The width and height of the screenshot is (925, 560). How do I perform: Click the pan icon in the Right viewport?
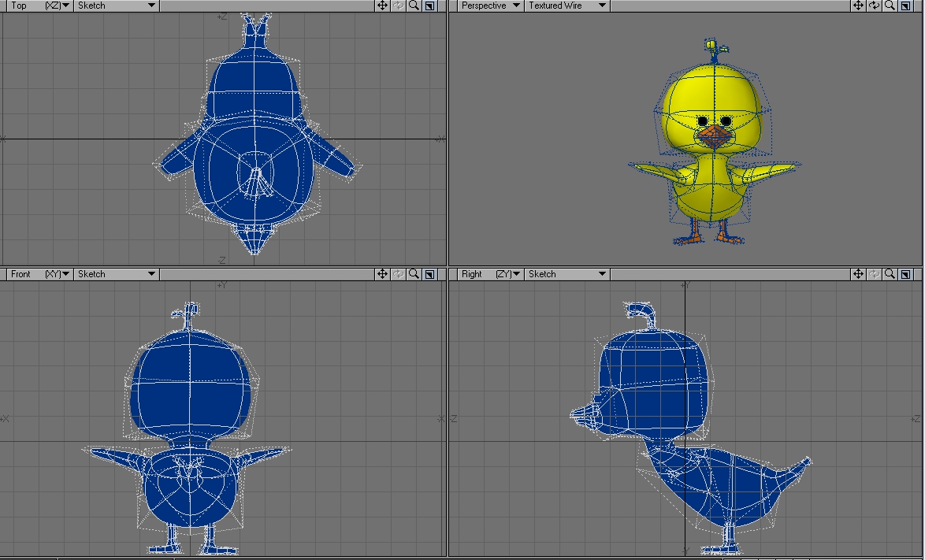point(858,274)
